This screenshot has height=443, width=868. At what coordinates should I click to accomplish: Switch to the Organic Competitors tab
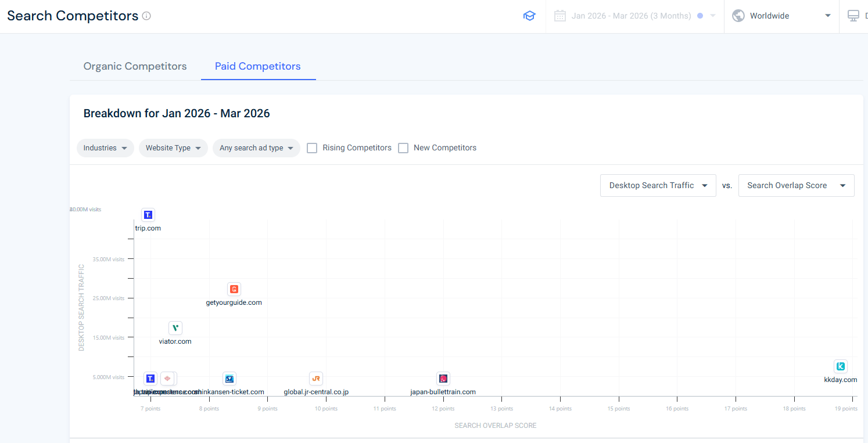(135, 66)
